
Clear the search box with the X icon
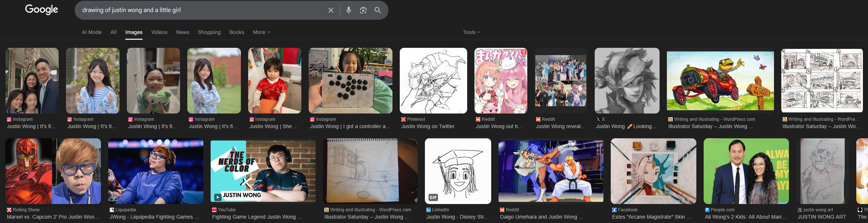(x=331, y=10)
